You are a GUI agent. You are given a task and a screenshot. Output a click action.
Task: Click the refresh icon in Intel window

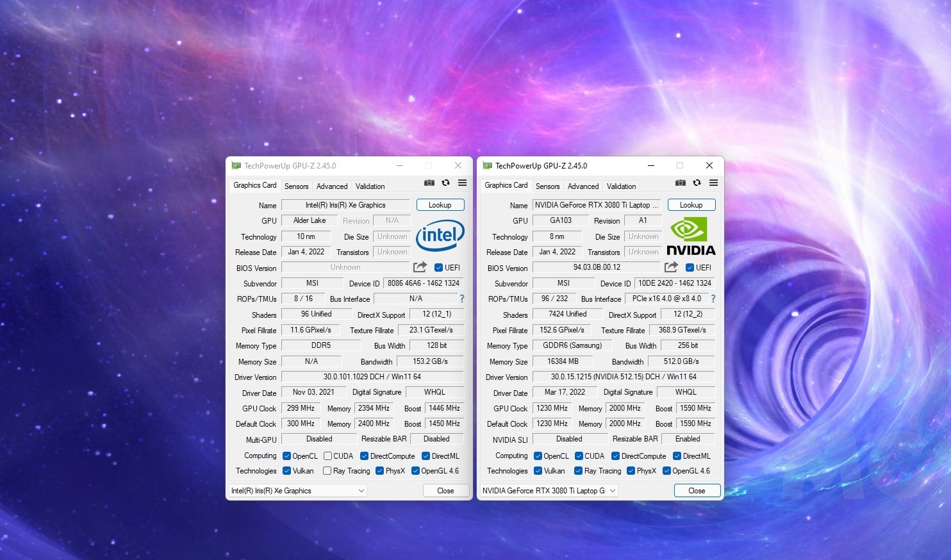point(445,183)
